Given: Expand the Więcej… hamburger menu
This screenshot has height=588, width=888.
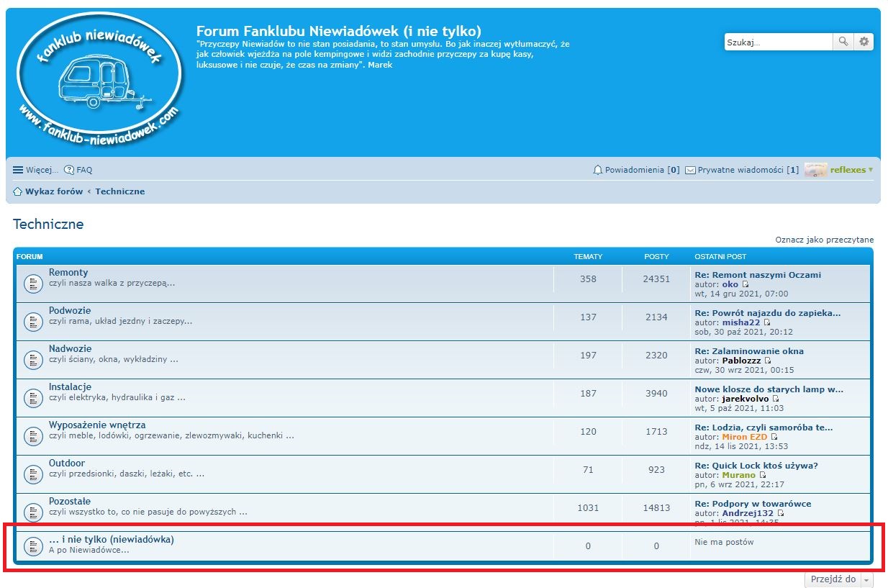Looking at the screenshot, I should (19, 171).
